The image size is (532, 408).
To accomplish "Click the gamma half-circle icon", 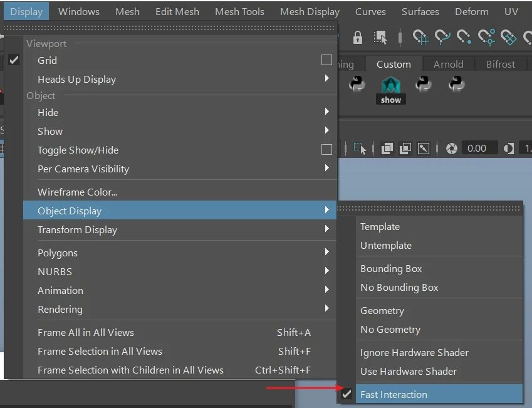I will [x=509, y=149].
